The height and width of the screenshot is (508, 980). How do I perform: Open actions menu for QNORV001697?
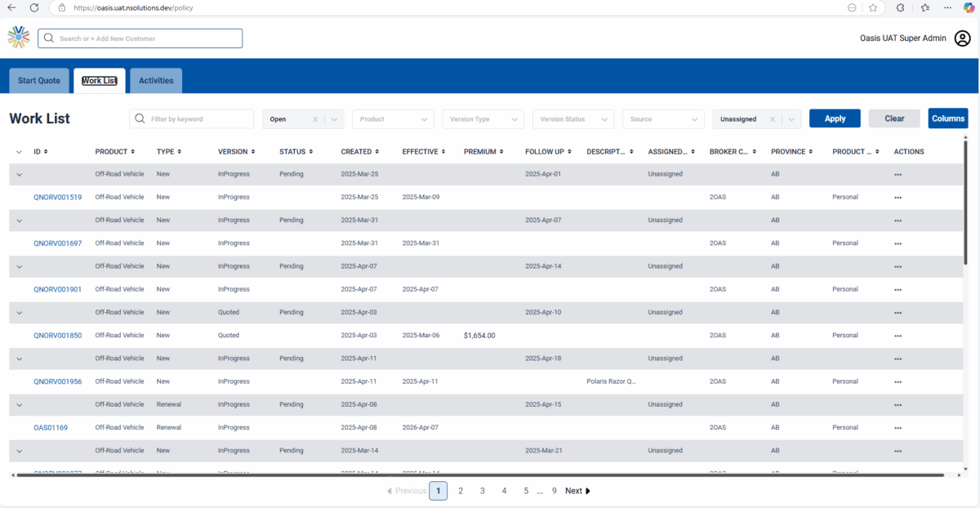(x=898, y=243)
